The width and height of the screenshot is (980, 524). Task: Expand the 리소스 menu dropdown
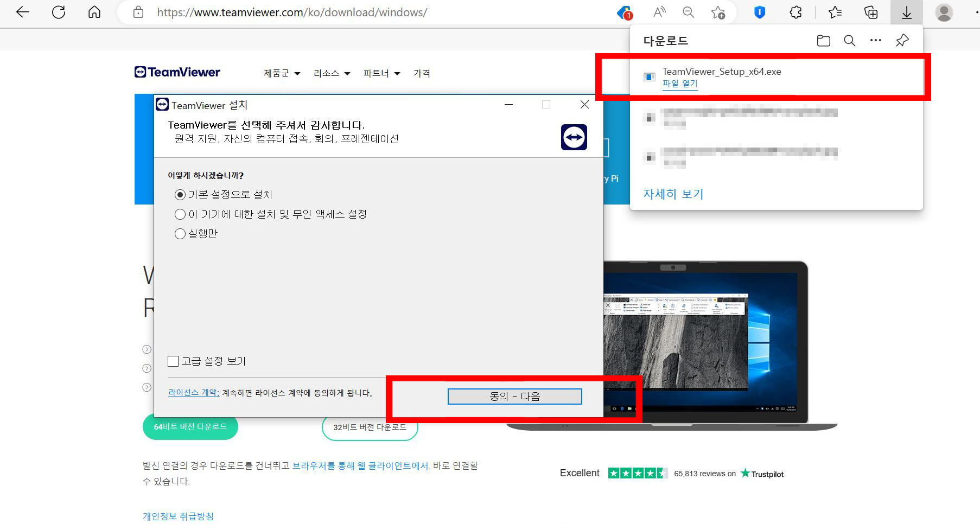[332, 73]
